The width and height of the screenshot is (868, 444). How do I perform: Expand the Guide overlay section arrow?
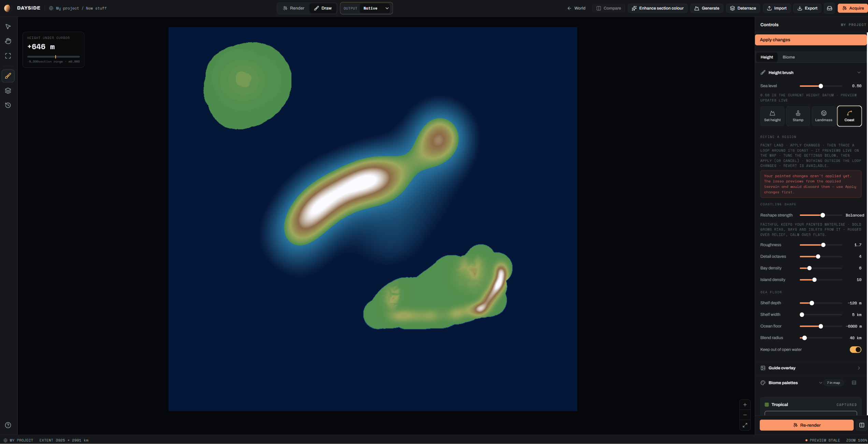tap(859, 368)
